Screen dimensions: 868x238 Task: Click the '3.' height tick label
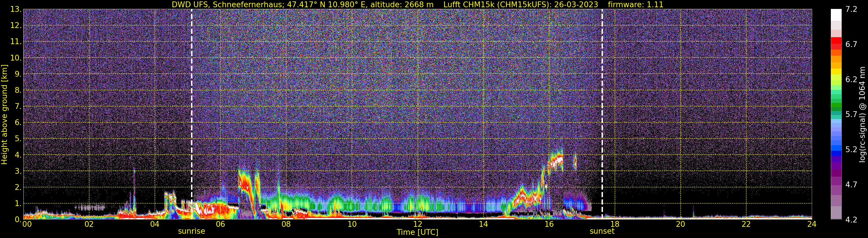(18, 171)
